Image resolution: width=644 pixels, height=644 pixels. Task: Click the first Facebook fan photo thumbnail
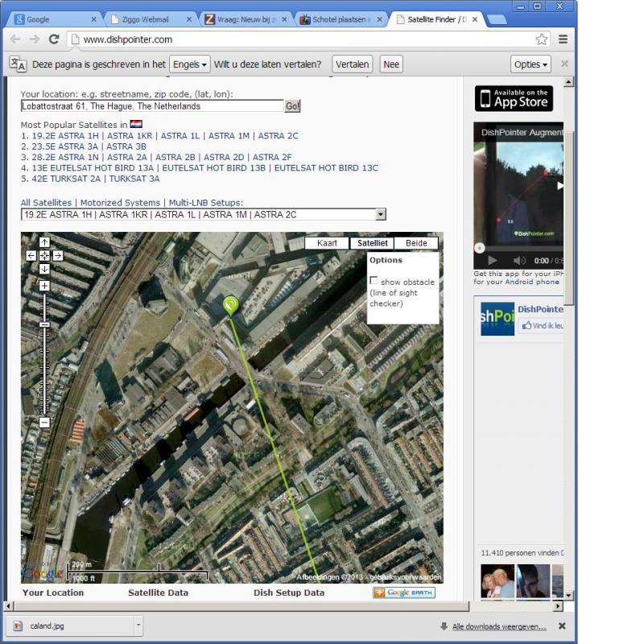point(497,580)
